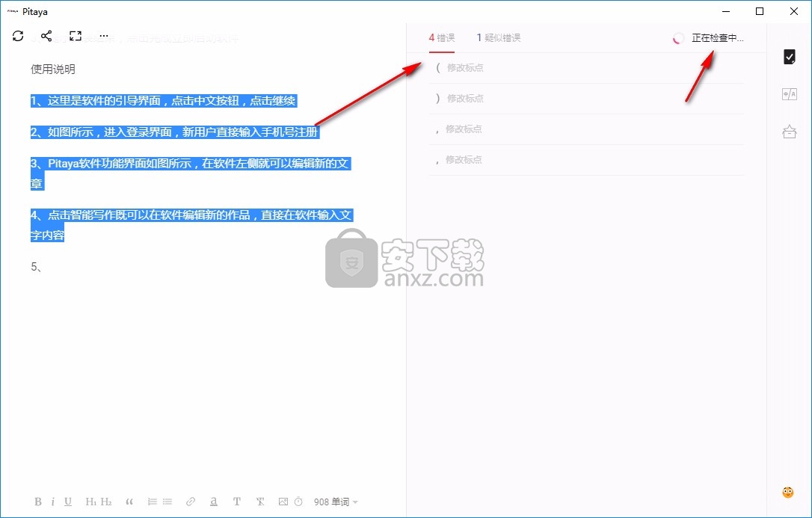Screen dimensions: 812x518
Task: Expand the 908 单词 word count dropdown
Action: pyautogui.click(x=336, y=502)
